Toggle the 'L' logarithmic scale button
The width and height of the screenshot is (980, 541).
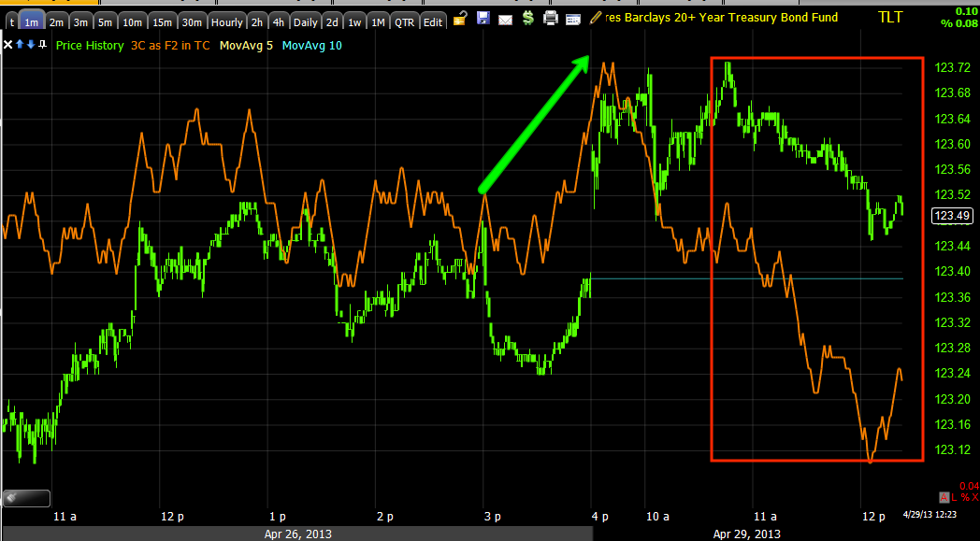955,497
